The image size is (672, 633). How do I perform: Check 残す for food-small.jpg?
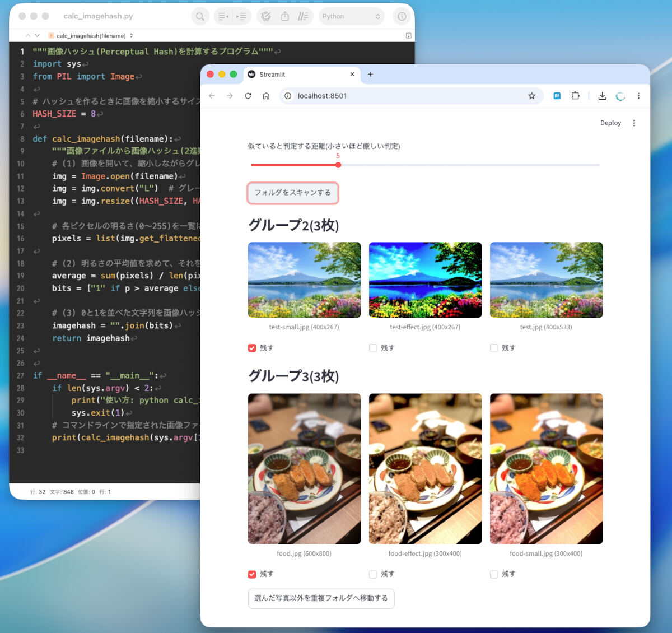coord(494,574)
